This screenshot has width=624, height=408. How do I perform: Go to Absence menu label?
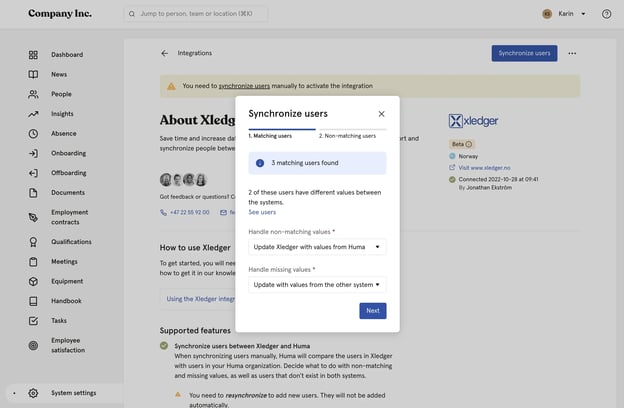point(64,134)
